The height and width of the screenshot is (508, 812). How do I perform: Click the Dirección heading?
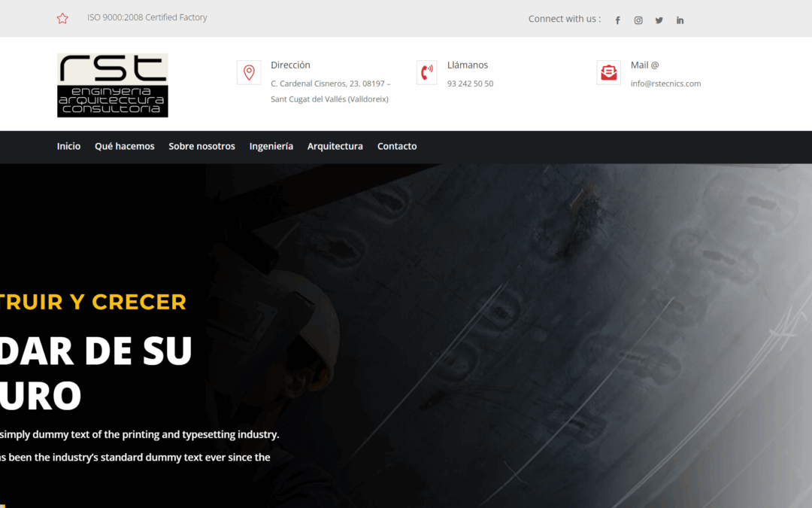(x=290, y=65)
